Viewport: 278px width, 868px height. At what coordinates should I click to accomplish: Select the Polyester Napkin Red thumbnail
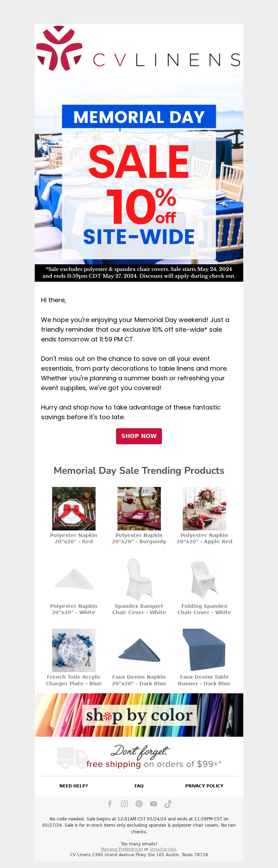point(74,509)
